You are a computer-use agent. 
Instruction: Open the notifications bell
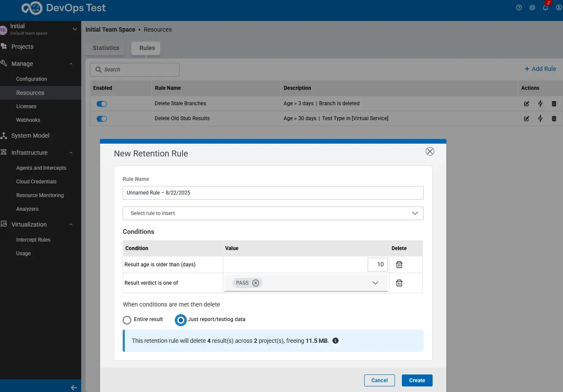[545, 8]
